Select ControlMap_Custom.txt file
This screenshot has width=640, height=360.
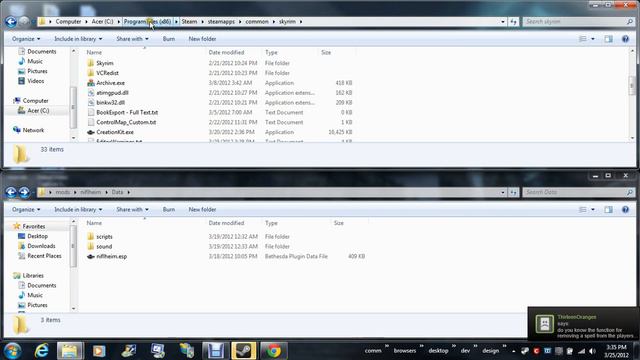point(126,122)
